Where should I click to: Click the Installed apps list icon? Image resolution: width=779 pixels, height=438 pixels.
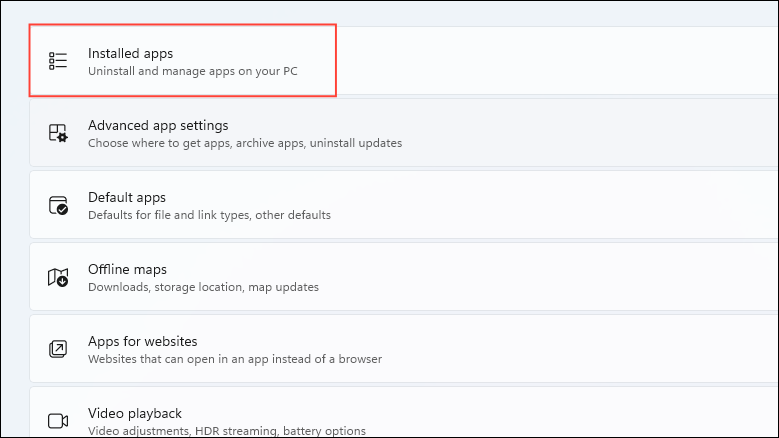(x=58, y=61)
